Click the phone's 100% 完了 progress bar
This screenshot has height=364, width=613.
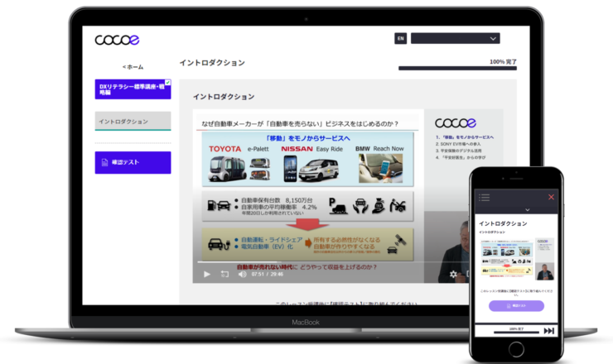coord(516,333)
